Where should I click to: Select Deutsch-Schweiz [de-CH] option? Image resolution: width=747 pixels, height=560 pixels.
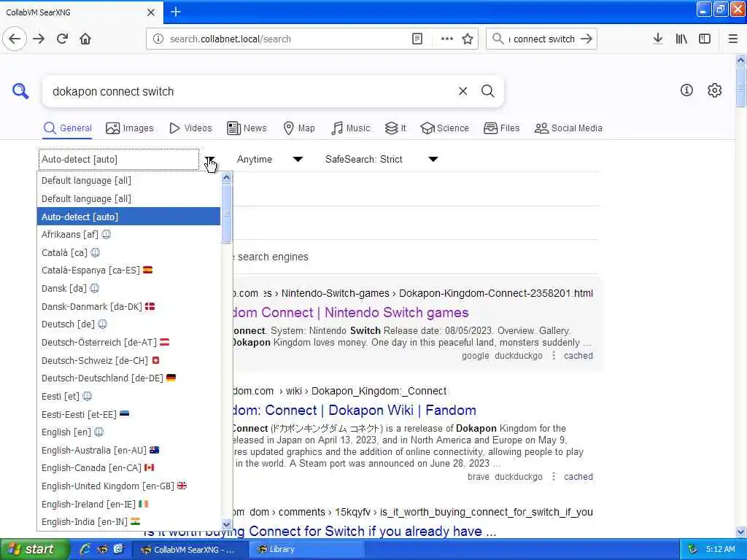point(128,360)
